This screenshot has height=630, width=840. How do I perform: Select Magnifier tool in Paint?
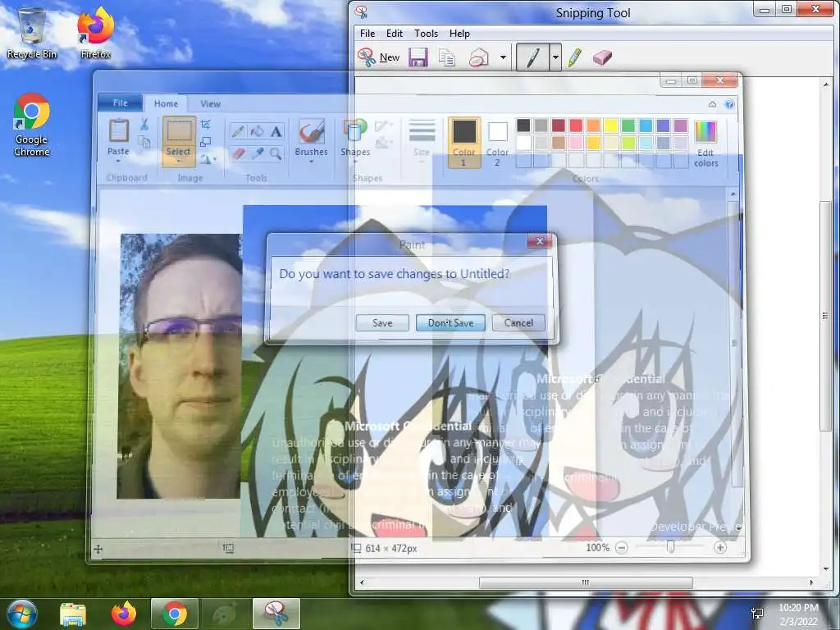[276, 154]
